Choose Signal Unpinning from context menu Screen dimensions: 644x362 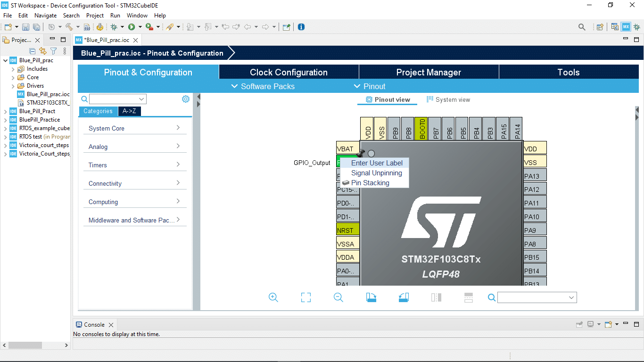[x=374, y=173]
